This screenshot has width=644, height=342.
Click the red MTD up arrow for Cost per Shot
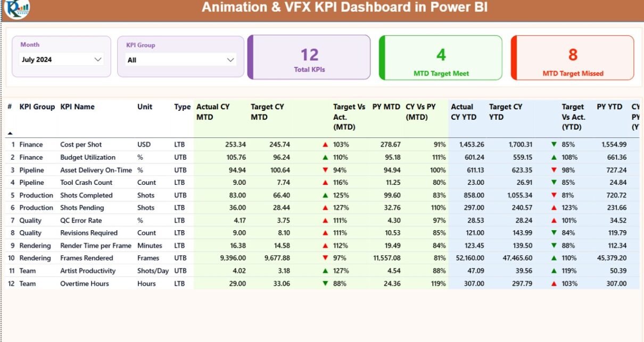(x=325, y=144)
